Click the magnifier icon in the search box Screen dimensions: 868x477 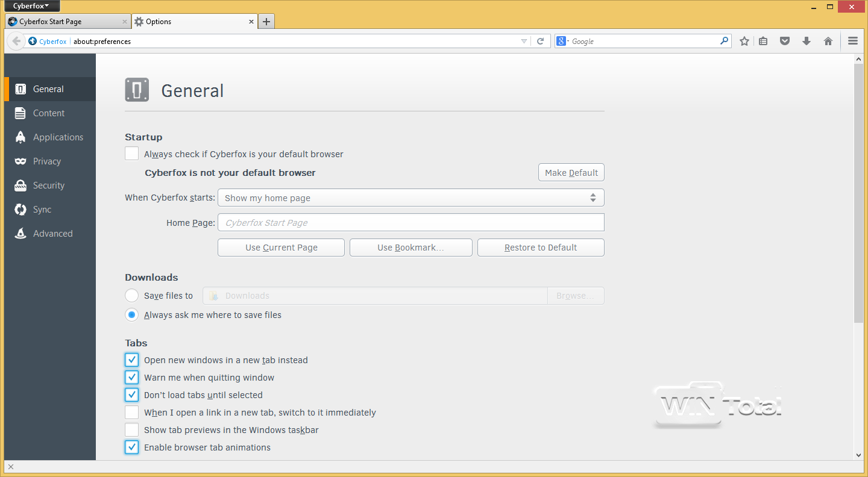724,41
